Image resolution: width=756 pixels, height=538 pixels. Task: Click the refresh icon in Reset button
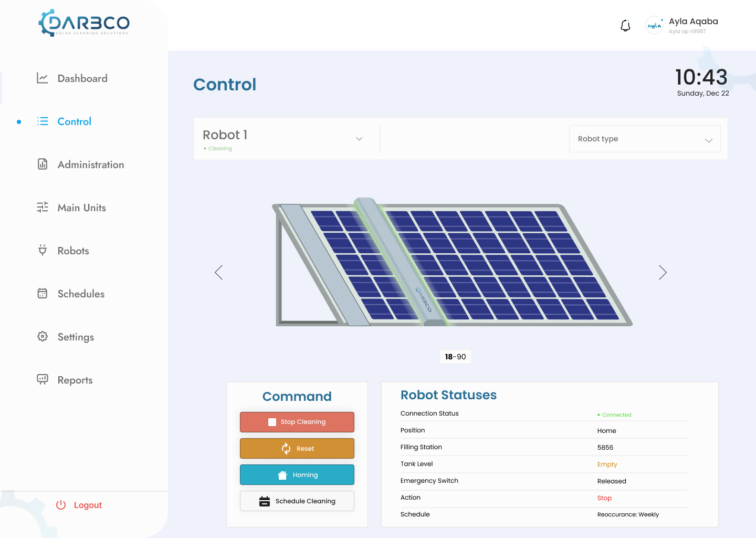point(286,448)
